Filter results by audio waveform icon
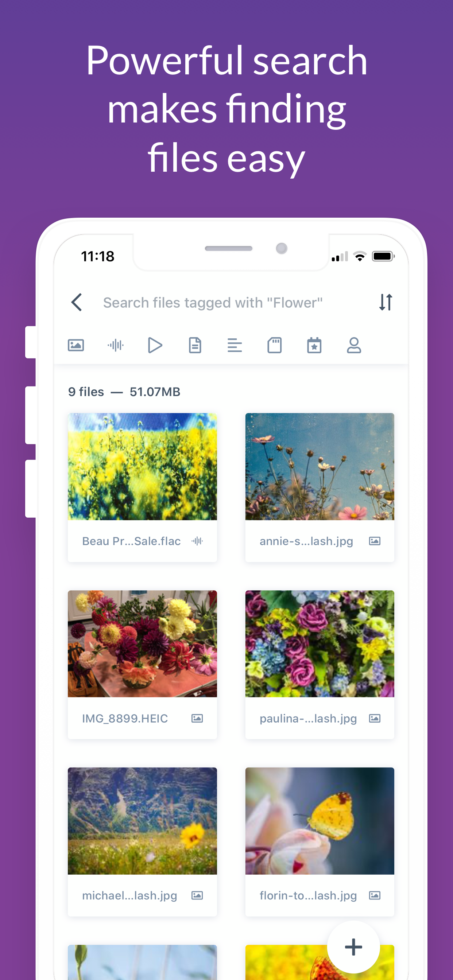The height and width of the screenshot is (980, 453). click(x=116, y=345)
